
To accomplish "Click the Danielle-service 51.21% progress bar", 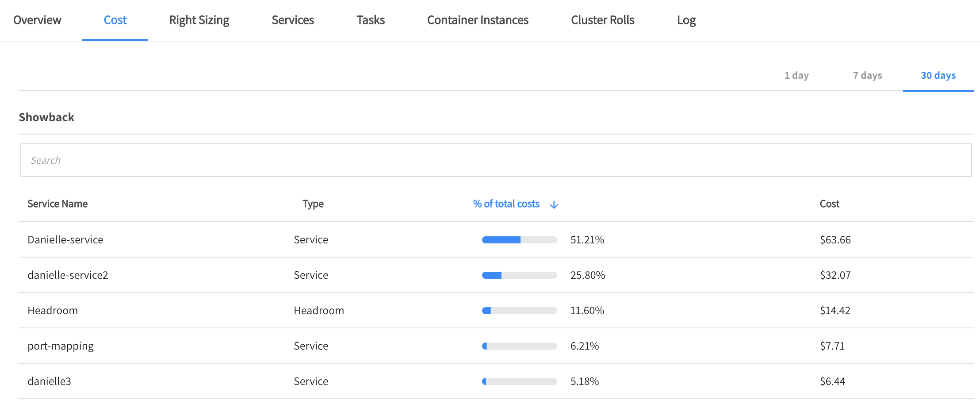I will click(x=519, y=240).
